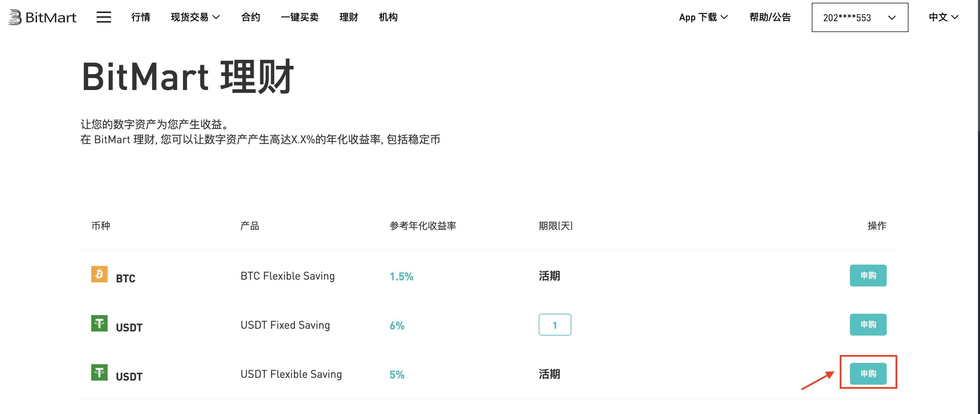Open the 合约 menu item

(250, 17)
